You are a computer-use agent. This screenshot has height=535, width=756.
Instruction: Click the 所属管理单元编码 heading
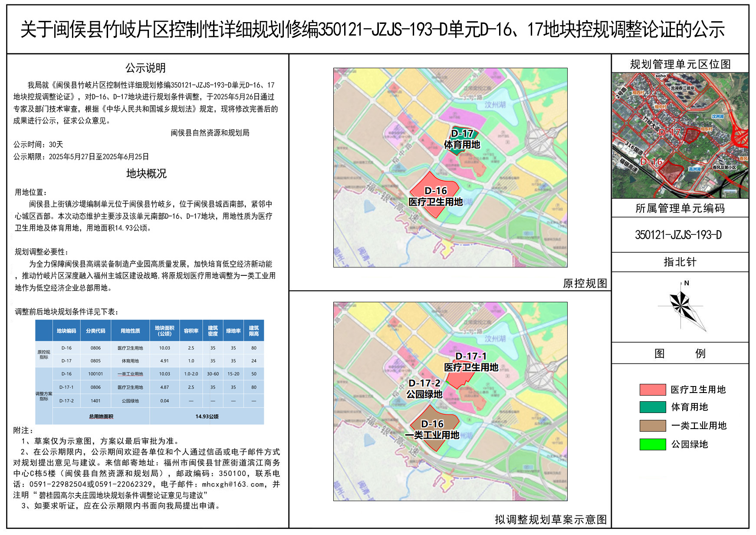point(680,208)
